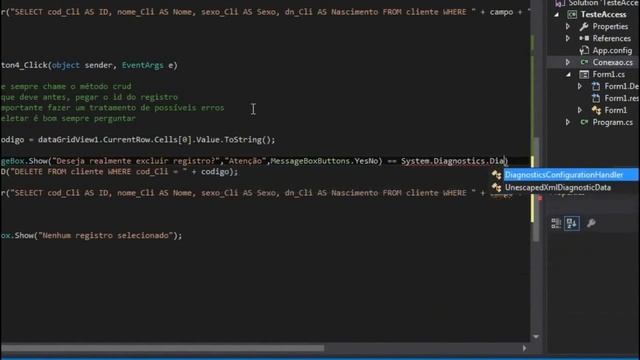Select TesteAccess project in Solution Explorer
640x360 pixels.
(x=603, y=14)
